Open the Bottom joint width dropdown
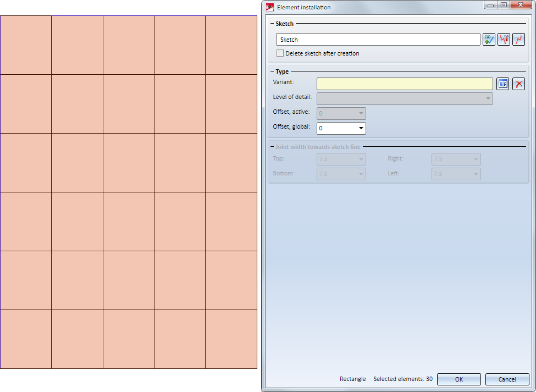 341,174
